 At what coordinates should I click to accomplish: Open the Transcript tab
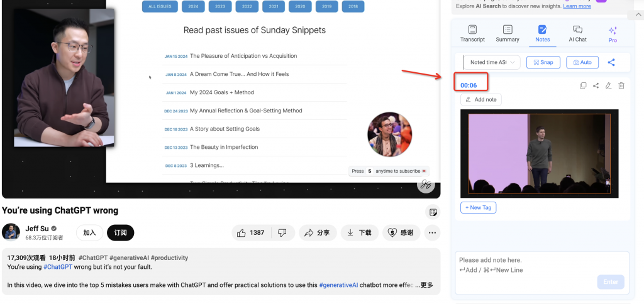click(x=472, y=34)
